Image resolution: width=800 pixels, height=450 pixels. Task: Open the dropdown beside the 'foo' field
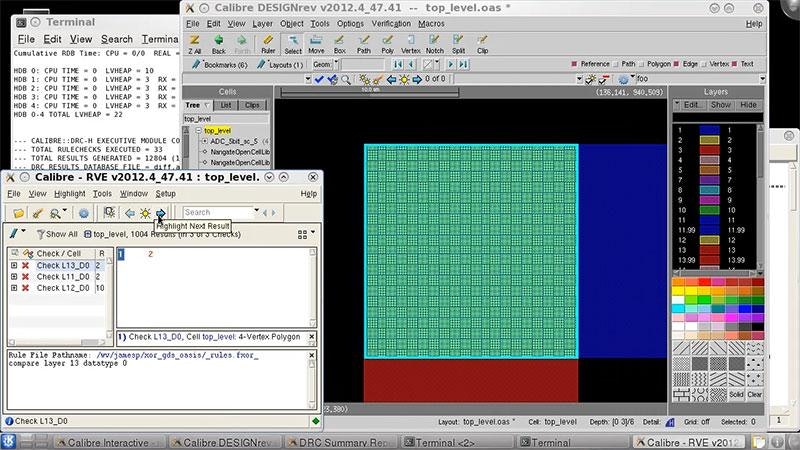(762, 79)
